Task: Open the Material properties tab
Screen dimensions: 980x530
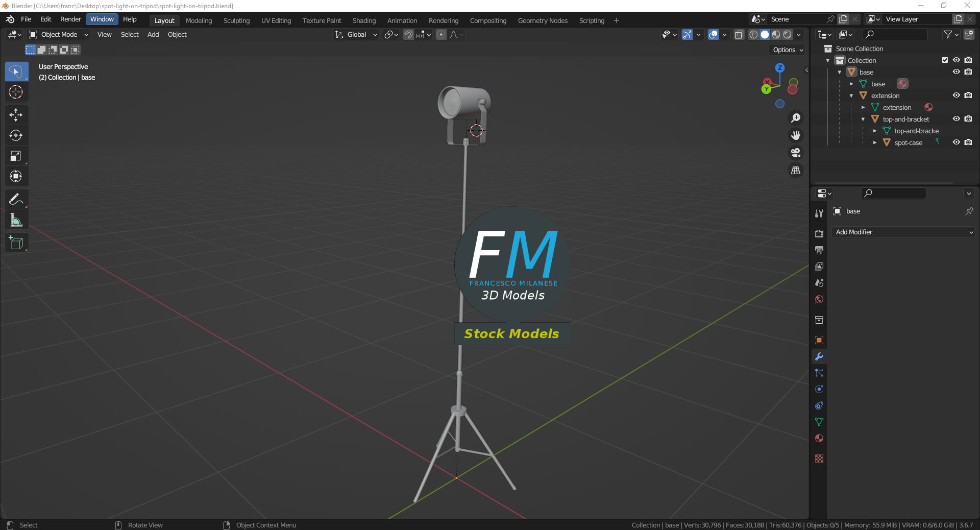Action: (x=819, y=438)
